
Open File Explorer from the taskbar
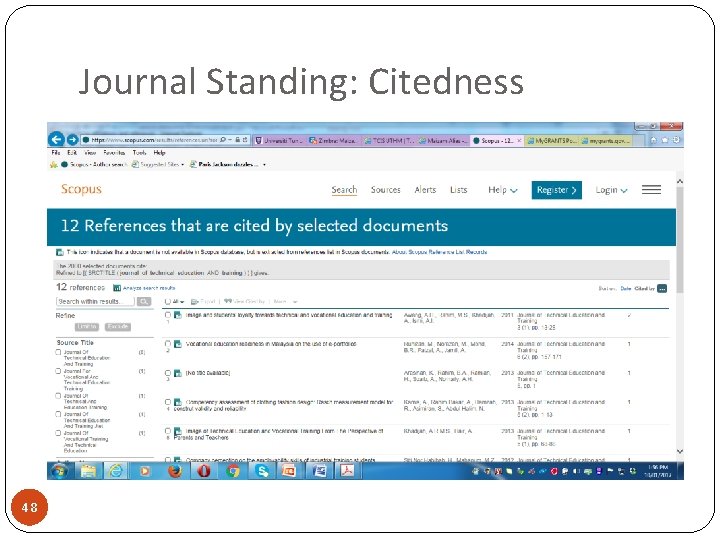[88, 471]
